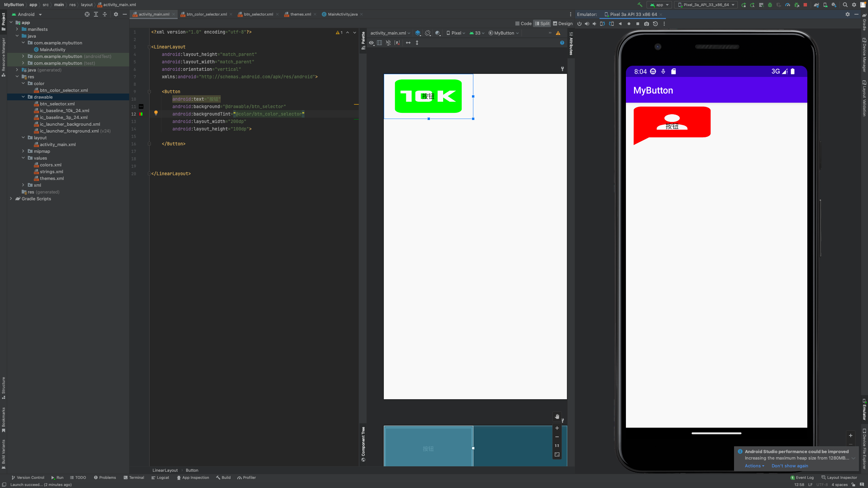Image resolution: width=868 pixels, height=488 pixels.
Task: Select the green 10K button in design preview
Action: pos(428,96)
